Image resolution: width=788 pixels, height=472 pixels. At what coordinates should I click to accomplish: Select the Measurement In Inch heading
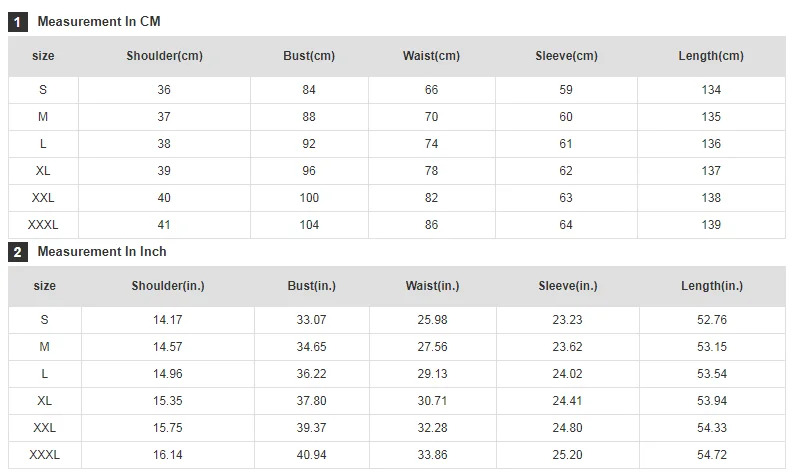click(102, 251)
